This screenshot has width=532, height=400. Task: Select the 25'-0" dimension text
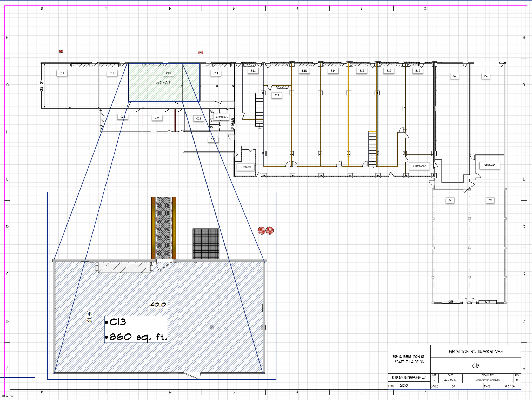pyautogui.click(x=42, y=86)
